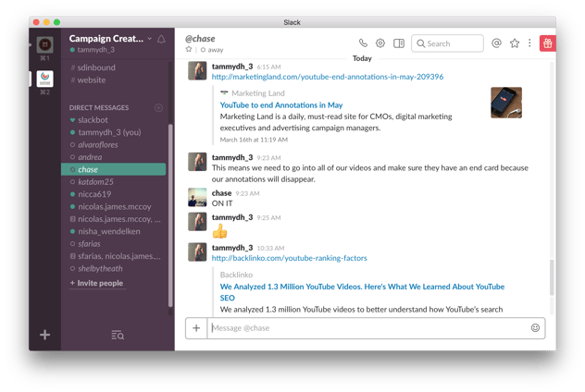The image size is (585, 392).
Task: Click the sidebar scrollbar
Action: (x=170, y=215)
